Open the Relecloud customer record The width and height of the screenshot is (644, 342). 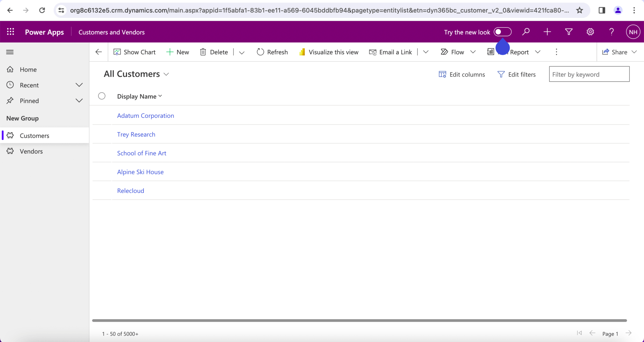click(x=130, y=190)
